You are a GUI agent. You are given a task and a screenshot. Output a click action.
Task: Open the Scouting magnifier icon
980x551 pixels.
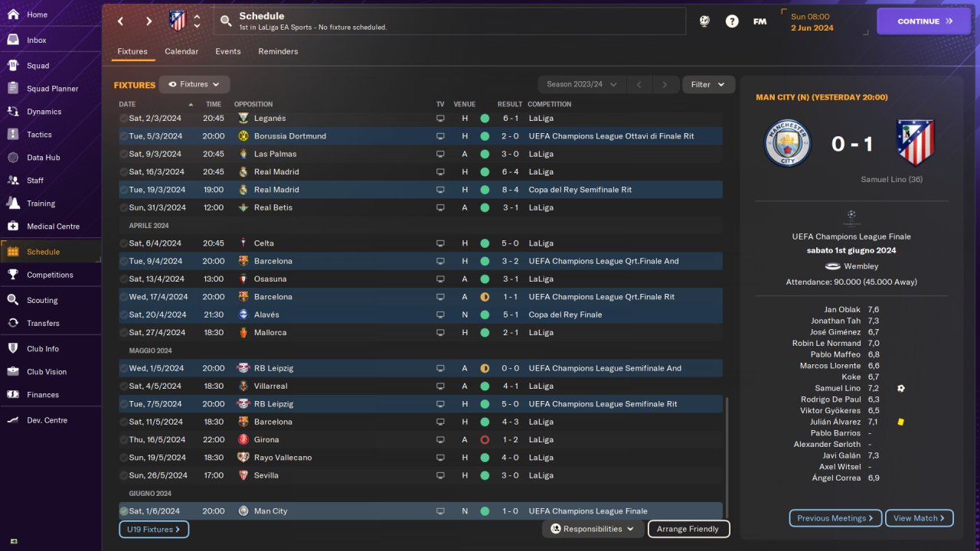point(13,300)
